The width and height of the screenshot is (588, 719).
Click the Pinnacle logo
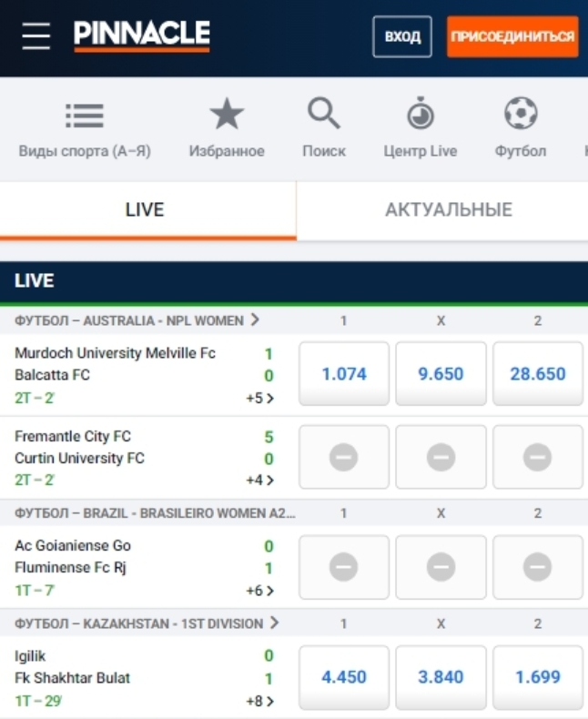pyautogui.click(x=142, y=35)
